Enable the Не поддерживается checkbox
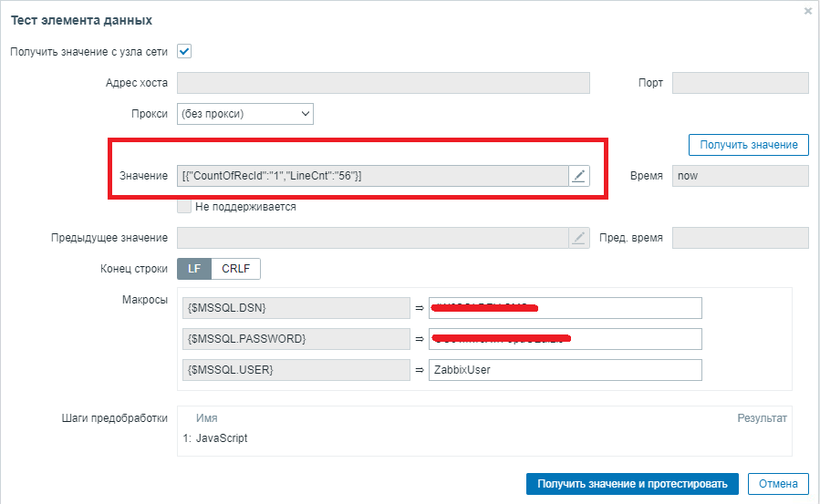Screen dimensions: 820x504 [184, 207]
